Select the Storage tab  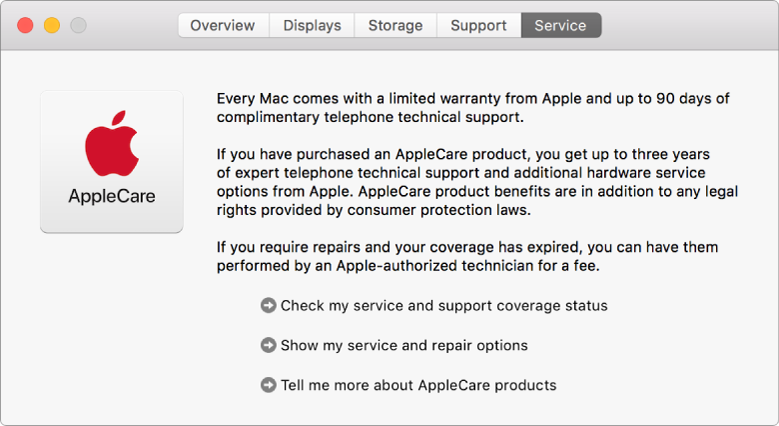[395, 25]
